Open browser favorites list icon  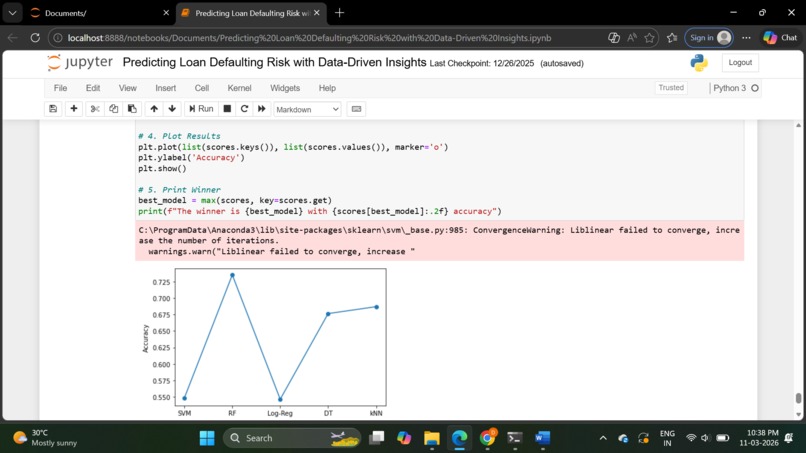pyautogui.click(x=671, y=38)
